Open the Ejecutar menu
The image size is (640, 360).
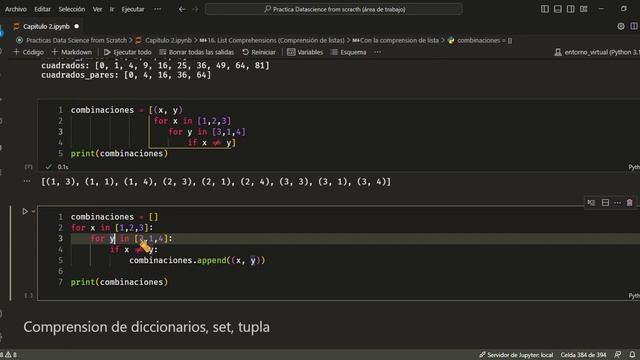click(x=133, y=9)
